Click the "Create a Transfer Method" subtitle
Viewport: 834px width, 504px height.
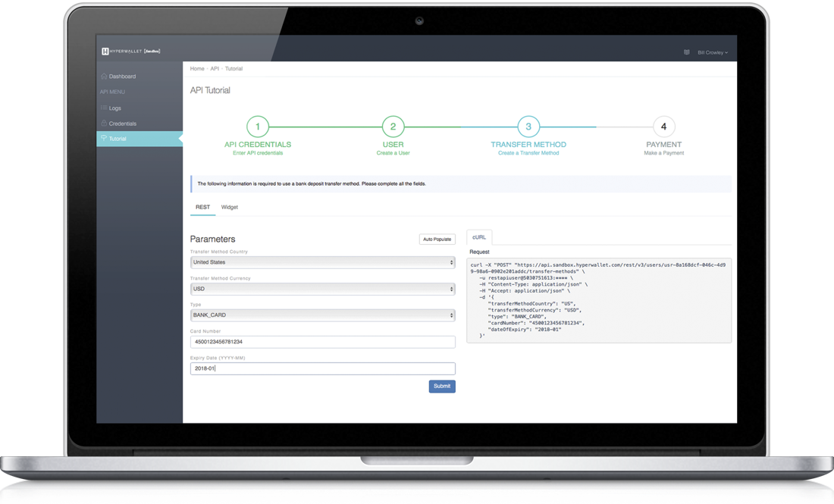pos(528,153)
